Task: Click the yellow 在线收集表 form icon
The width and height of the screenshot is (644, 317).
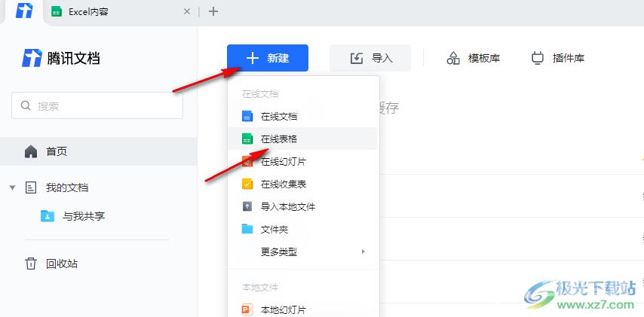Action: [x=247, y=184]
